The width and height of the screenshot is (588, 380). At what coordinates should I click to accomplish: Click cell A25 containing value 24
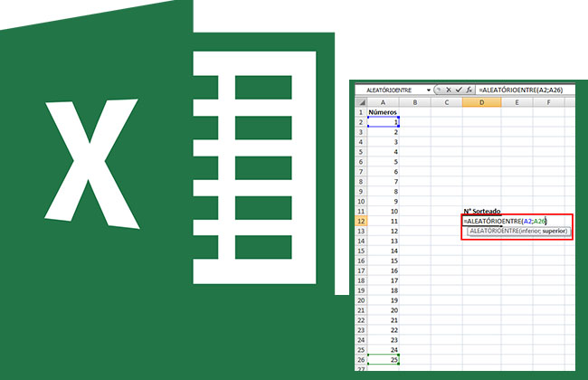[x=383, y=349]
